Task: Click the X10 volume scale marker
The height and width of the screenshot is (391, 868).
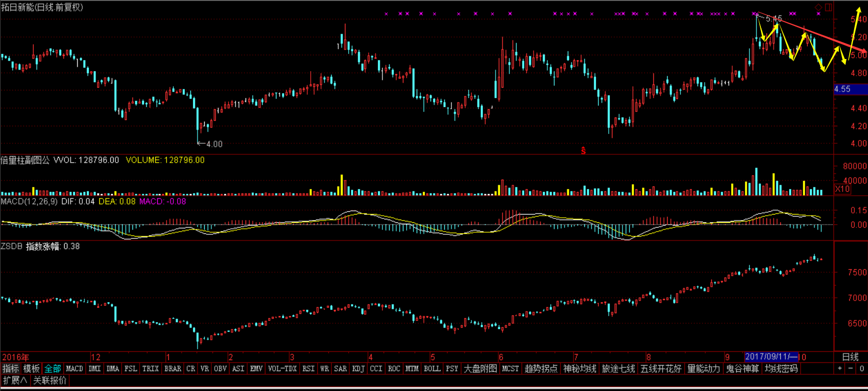Action: [842, 189]
